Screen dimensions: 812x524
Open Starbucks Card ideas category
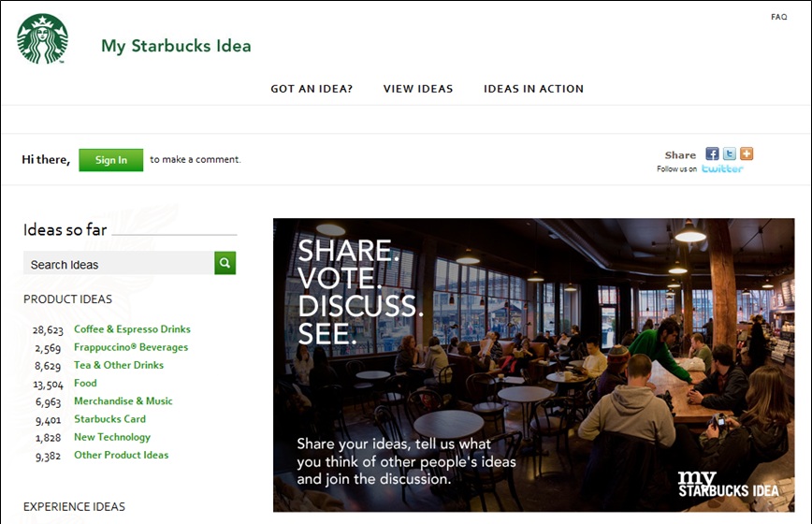pyautogui.click(x=109, y=419)
